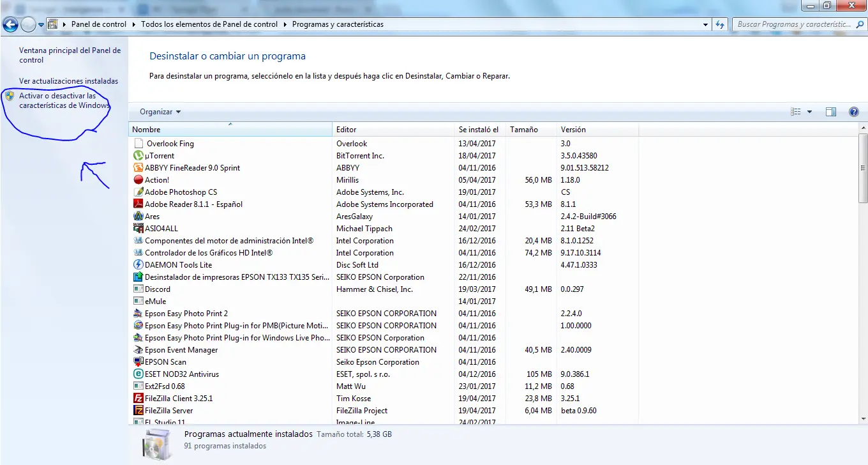Open the recent pages dropdown arrow
This screenshot has height=465, width=868.
41,25
